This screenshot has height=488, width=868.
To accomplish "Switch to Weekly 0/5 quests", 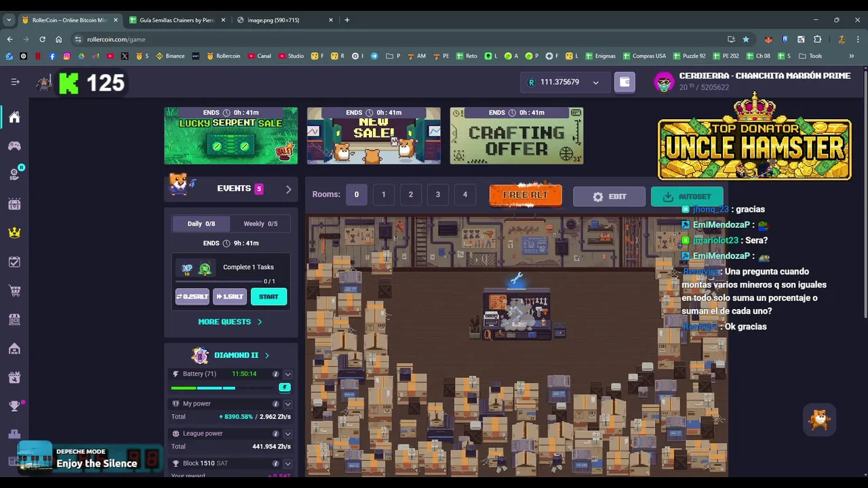I will (x=260, y=224).
